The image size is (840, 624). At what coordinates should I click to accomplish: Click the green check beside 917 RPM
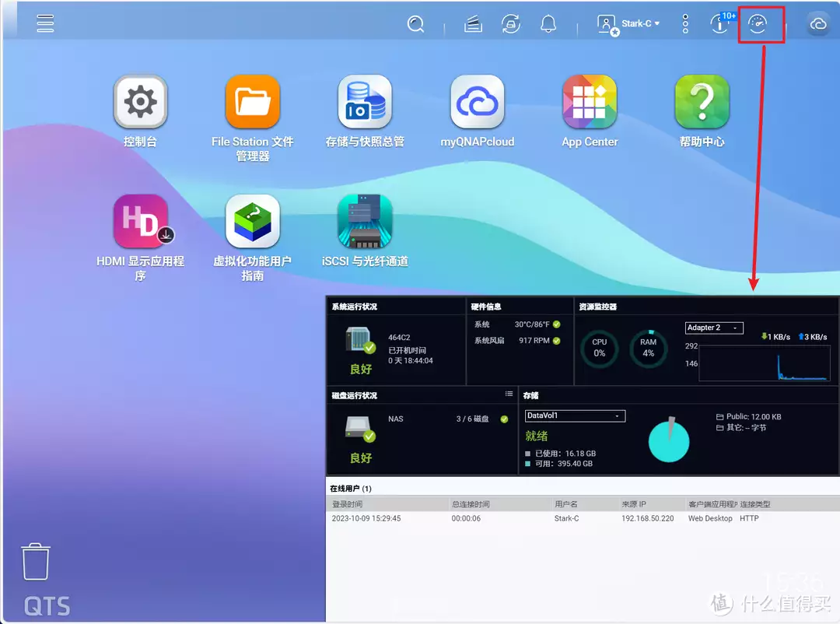557,341
